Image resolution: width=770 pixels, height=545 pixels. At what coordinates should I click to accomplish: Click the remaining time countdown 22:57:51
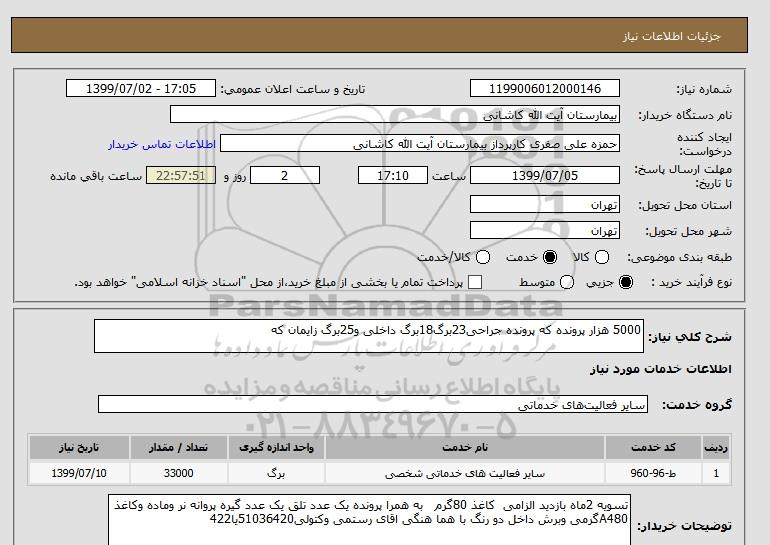[x=181, y=175]
